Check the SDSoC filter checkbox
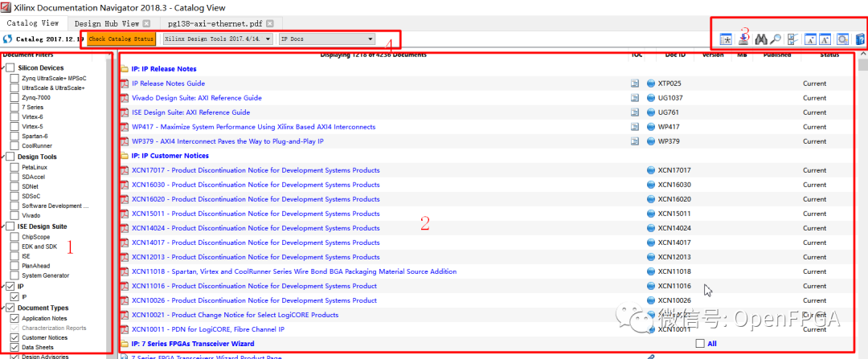This screenshot has height=359, width=868. (x=15, y=196)
